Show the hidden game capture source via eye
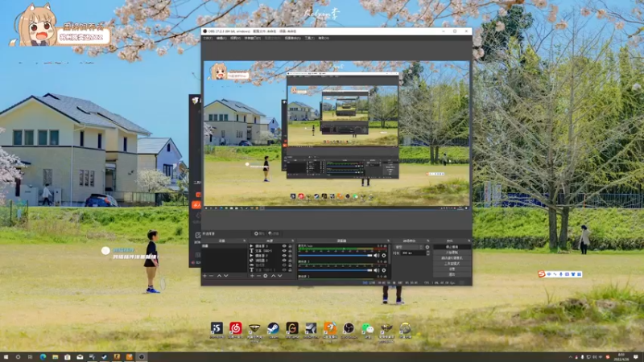Viewport: 644px width, 362px height. click(284, 265)
